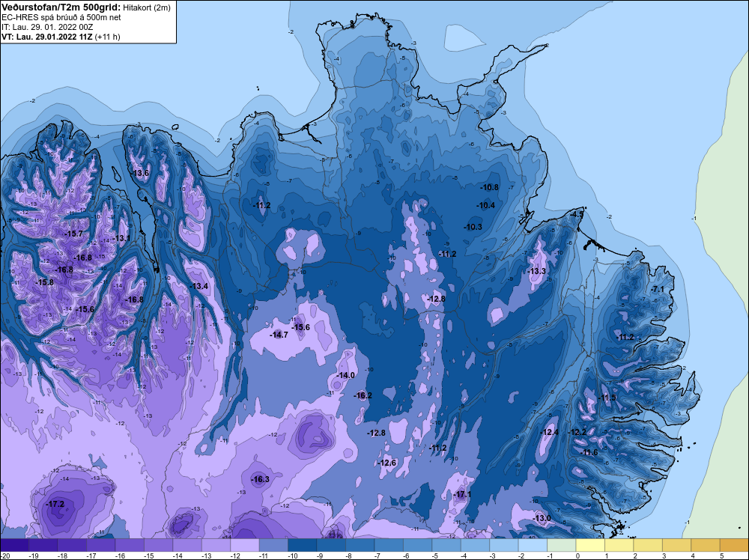Pick legend swatch between -20 and -19
The image size is (749, 560).
(x=14, y=545)
